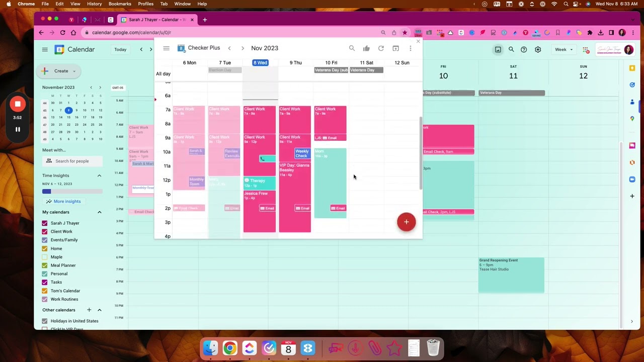Hide the Personal calendar

coord(45,274)
